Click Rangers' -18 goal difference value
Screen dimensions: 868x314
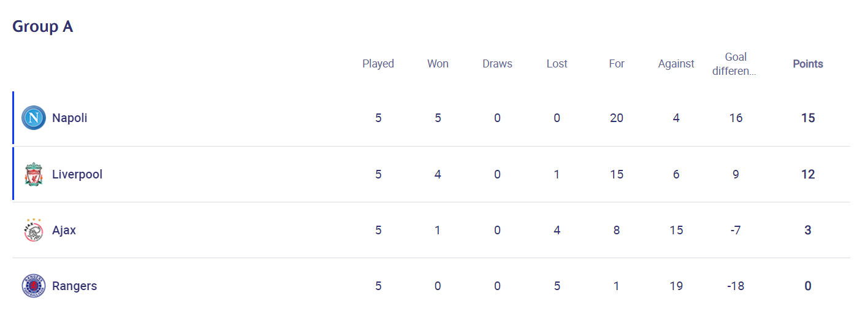tap(736, 286)
